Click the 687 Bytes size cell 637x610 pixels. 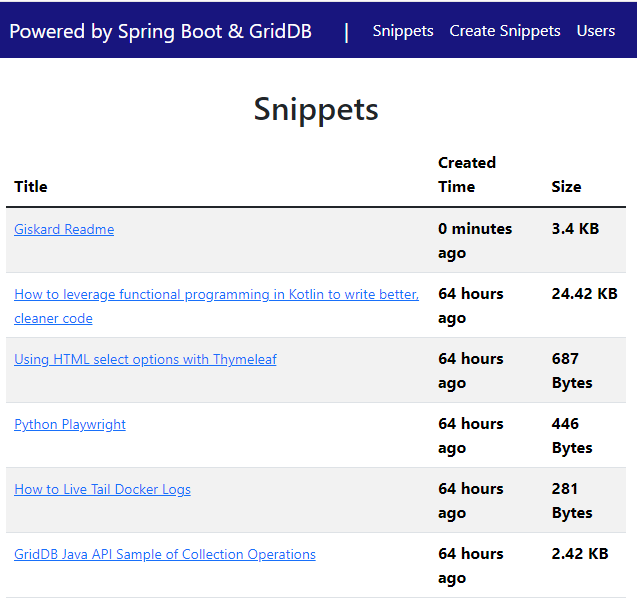pyautogui.click(x=572, y=370)
